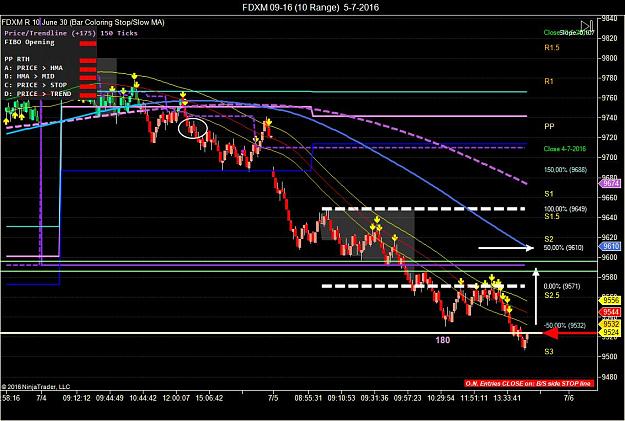Click the 10:29:54 time axis label
Screen dimensions: 625x421
(x=441, y=398)
